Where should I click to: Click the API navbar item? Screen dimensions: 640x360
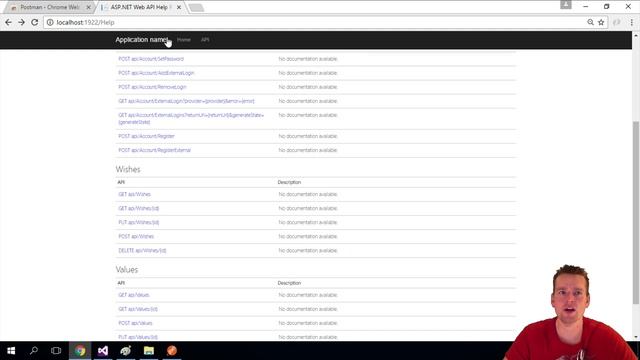click(205, 40)
